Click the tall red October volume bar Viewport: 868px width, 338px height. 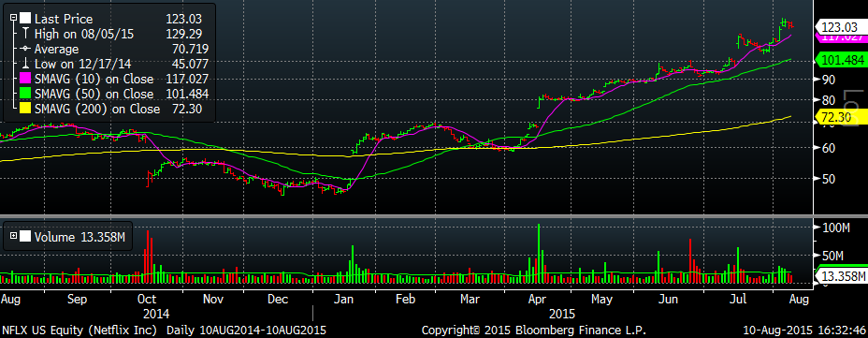pos(148,257)
